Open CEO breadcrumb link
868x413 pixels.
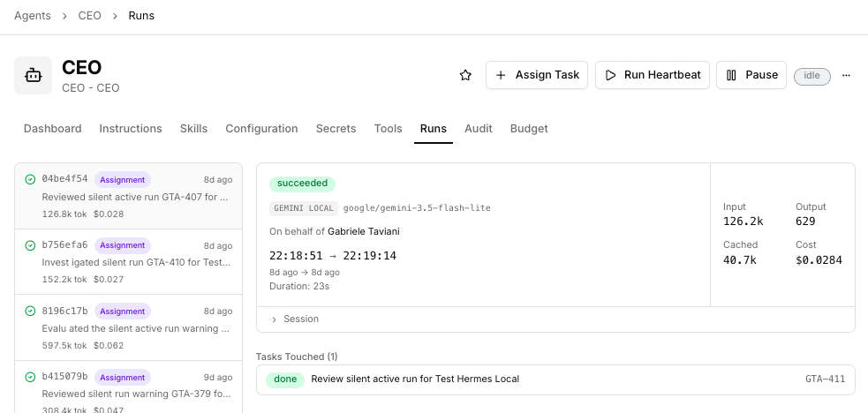coord(90,16)
